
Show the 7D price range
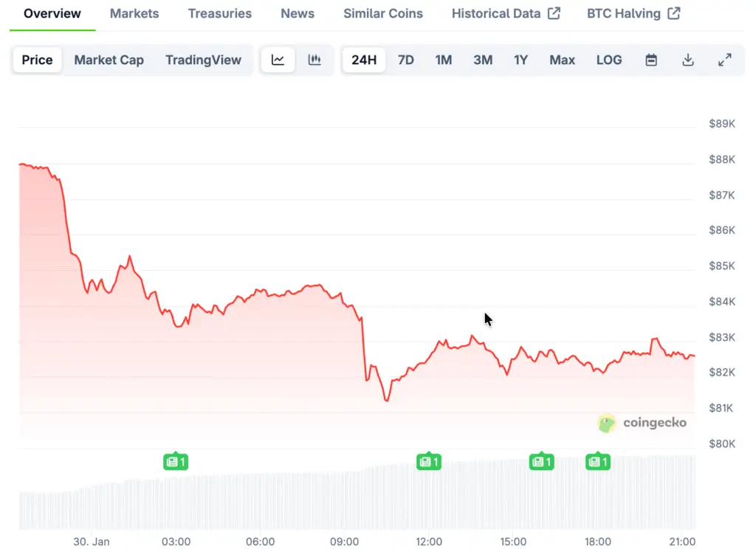(406, 61)
